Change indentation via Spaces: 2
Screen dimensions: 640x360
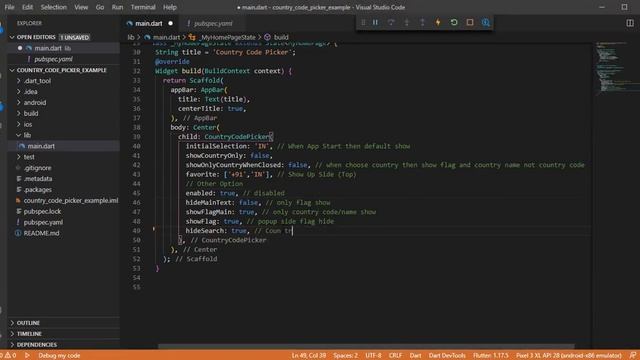click(x=345, y=356)
